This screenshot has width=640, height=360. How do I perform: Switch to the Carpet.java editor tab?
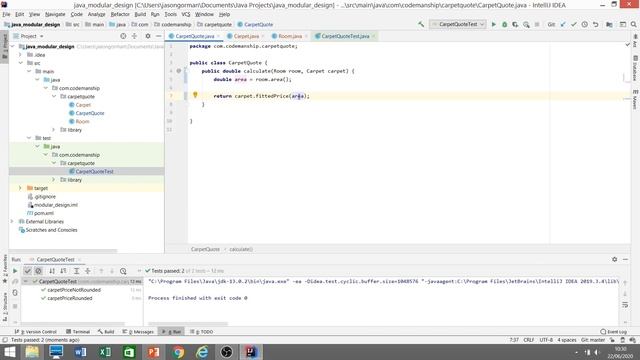[x=246, y=36]
